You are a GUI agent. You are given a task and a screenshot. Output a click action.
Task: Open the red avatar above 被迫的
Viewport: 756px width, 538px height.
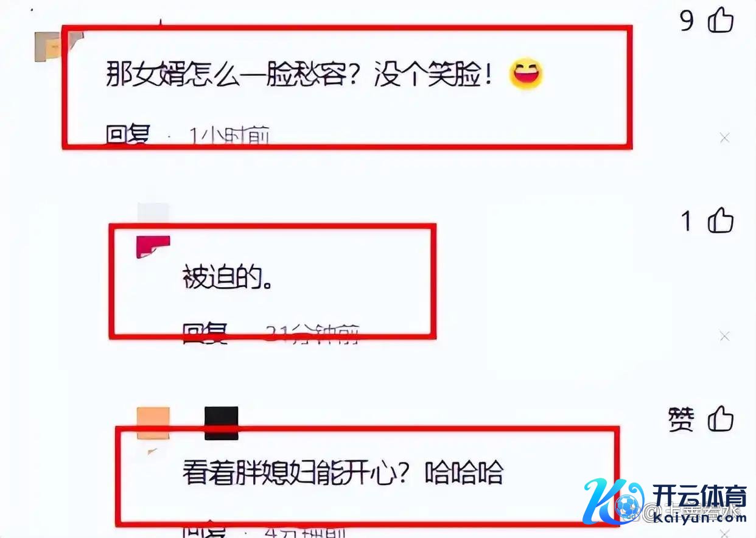pyautogui.click(x=152, y=246)
